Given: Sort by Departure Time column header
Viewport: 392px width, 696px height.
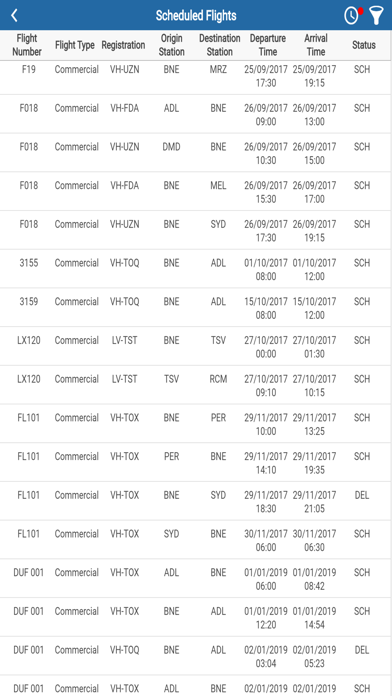Looking at the screenshot, I should [x=268, y=45].
